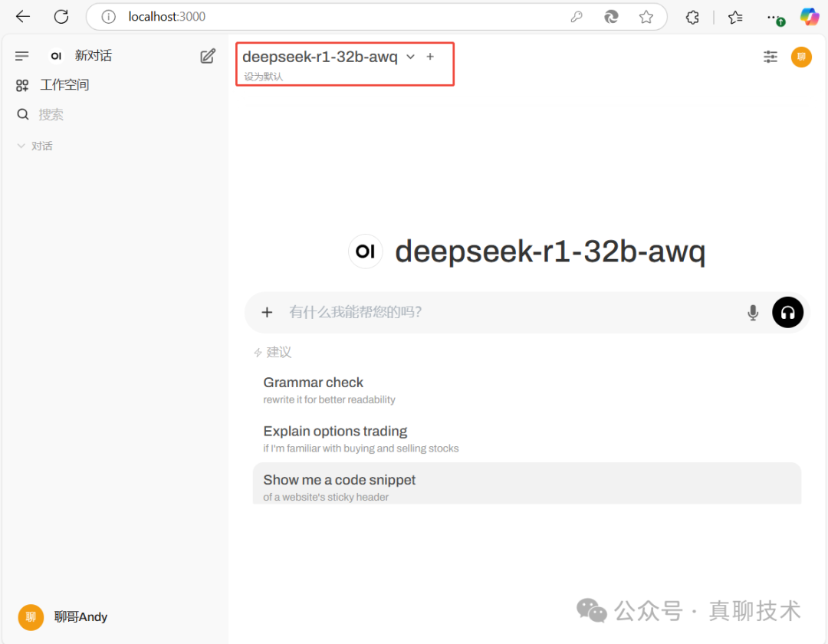This screenshot has width=828, height=644.
Task: Click the Edge icon in address bar
Action: click(x=611, y=17)
